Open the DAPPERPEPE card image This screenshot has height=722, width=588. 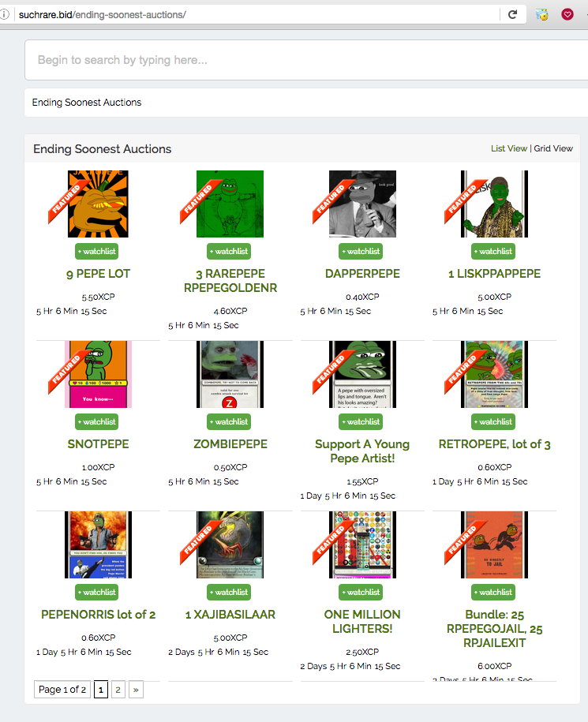pos(362,204)
